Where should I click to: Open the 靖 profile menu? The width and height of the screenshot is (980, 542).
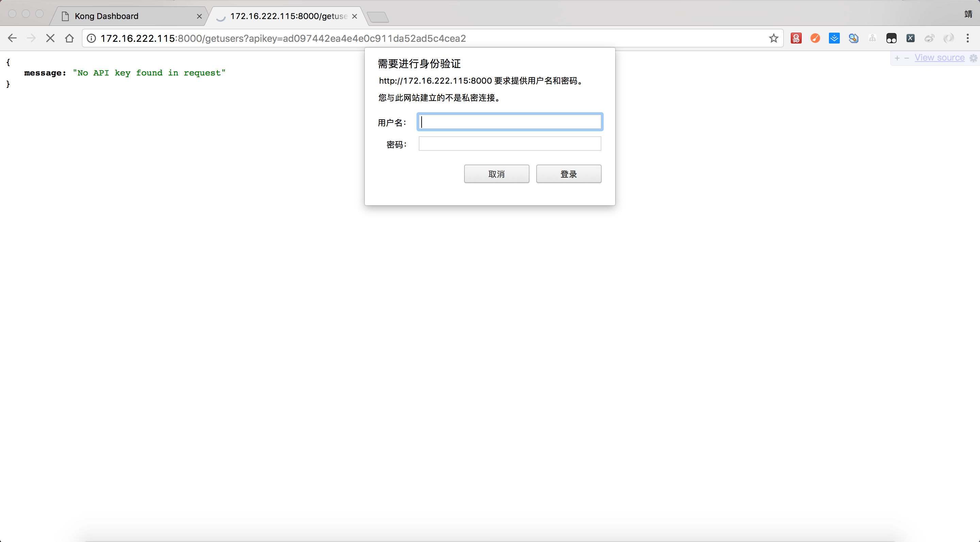[968, 14]
